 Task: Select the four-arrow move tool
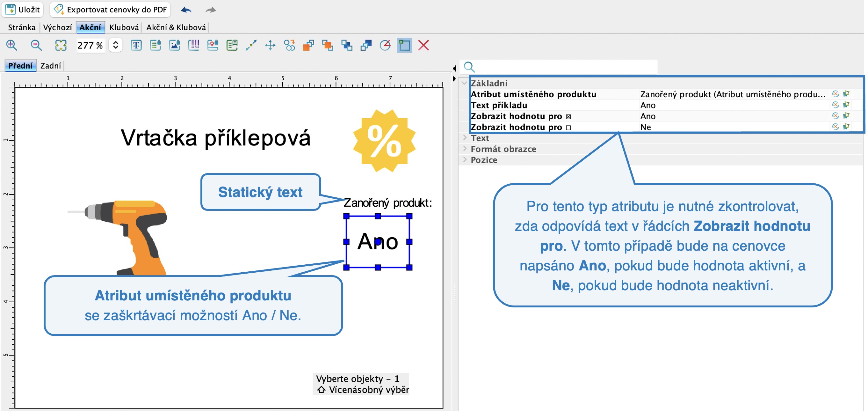tap(270, 45)
